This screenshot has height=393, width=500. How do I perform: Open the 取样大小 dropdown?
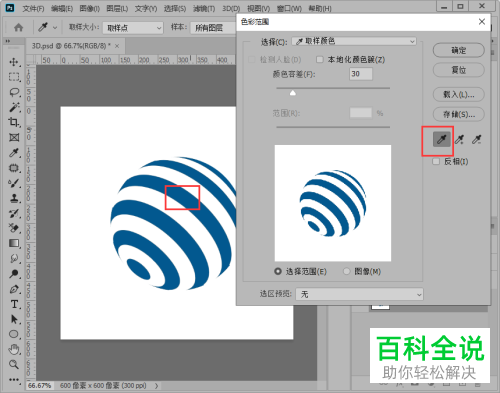(133, 28)
